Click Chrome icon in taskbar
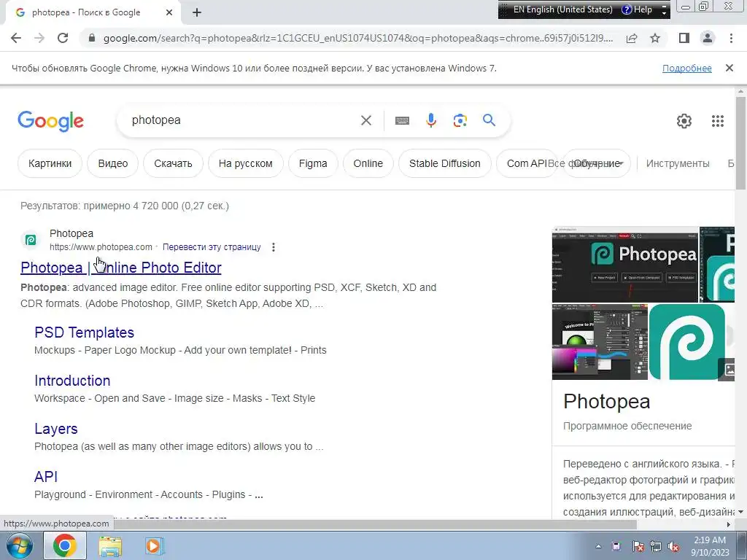Image resolution: width=747 pixels, height=560 pixels. coord(65,545)
